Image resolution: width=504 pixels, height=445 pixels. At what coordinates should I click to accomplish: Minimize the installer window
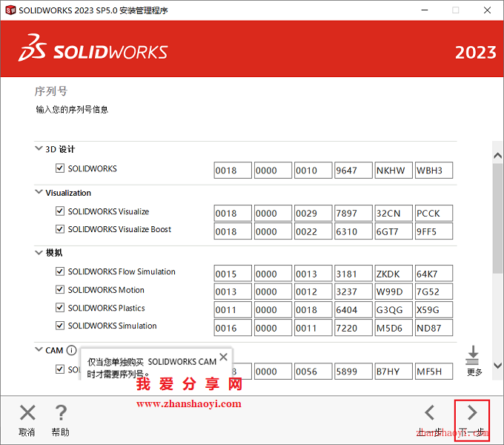point(425,10)
